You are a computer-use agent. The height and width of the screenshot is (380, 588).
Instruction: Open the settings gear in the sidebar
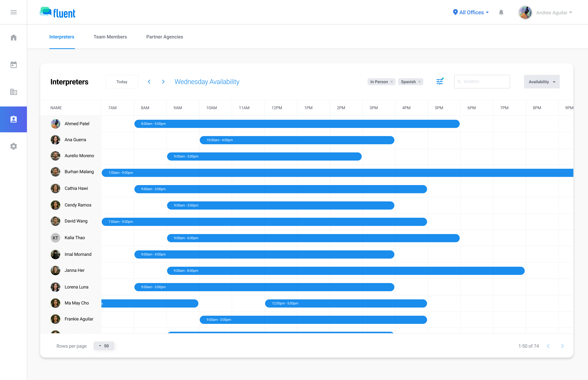(x=14, y=146)
